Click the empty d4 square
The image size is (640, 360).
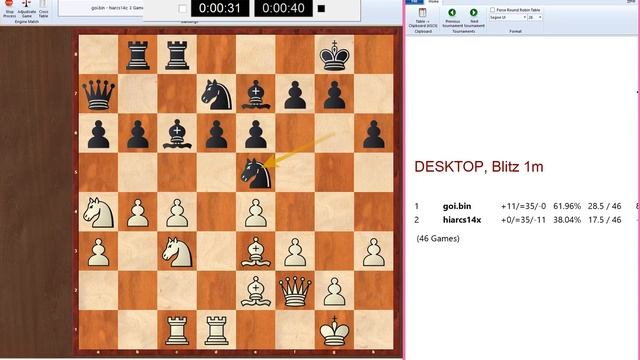coord(216,212)
